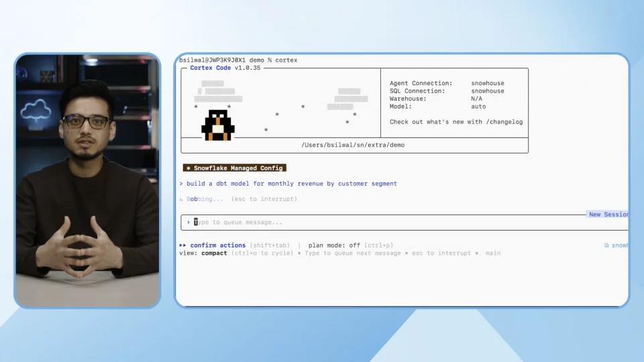
Task: Select the Snowflake Managed Config badge
Action: [x=235, y=168]
